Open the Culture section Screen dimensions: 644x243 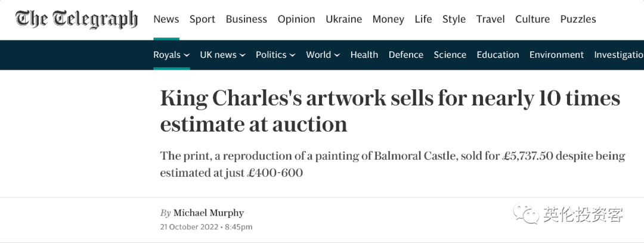[532, 19]
